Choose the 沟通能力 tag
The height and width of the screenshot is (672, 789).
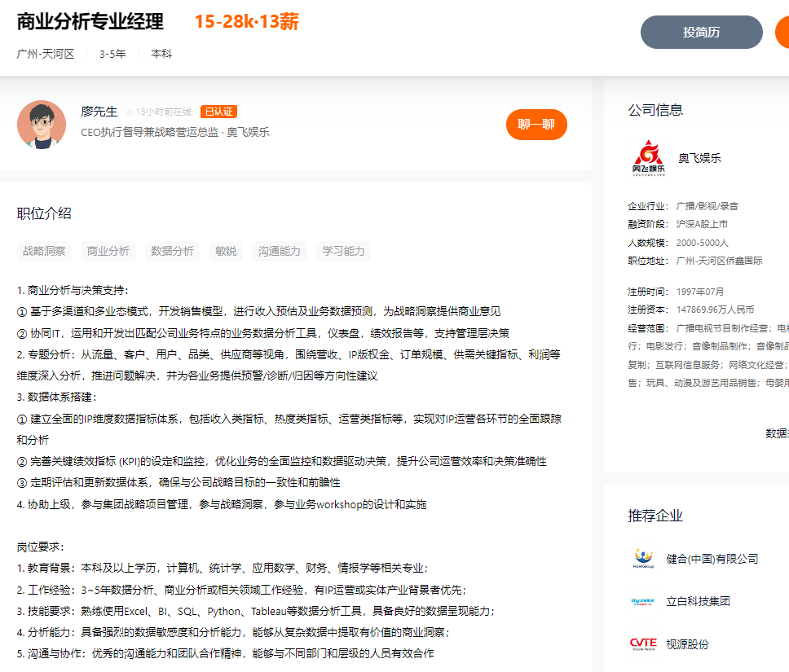click(x=280, y=251)
